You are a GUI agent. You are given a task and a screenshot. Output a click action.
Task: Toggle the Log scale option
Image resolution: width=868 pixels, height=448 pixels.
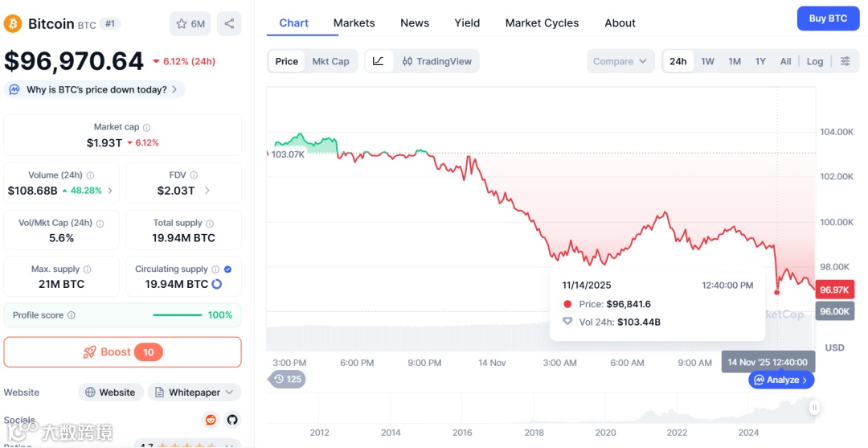(815, 61)
